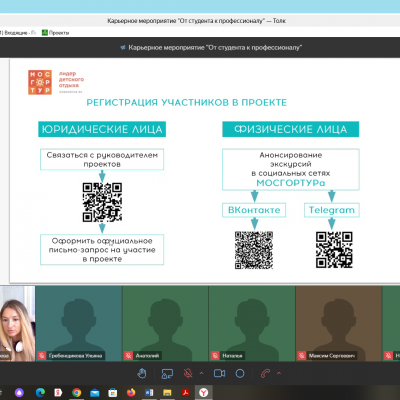Open the Mail app in taskbar

click(95, 393)
